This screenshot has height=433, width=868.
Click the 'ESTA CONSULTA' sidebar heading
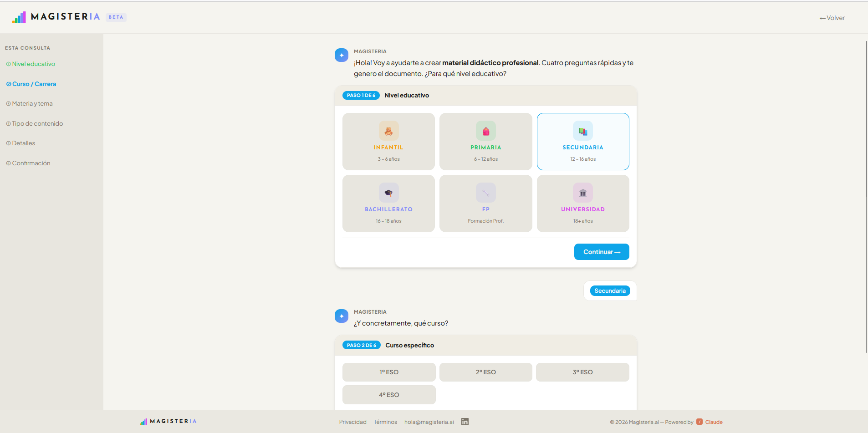[x=28, y=48]
